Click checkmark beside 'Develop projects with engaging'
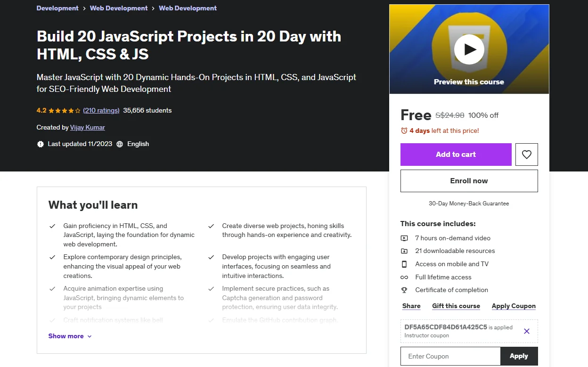 point(211,257)
